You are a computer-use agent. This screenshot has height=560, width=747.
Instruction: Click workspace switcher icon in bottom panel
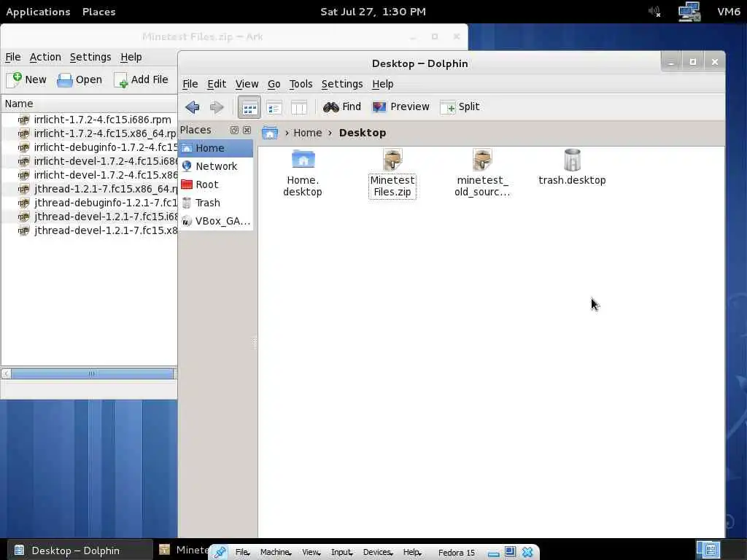(x=708, y=551)
